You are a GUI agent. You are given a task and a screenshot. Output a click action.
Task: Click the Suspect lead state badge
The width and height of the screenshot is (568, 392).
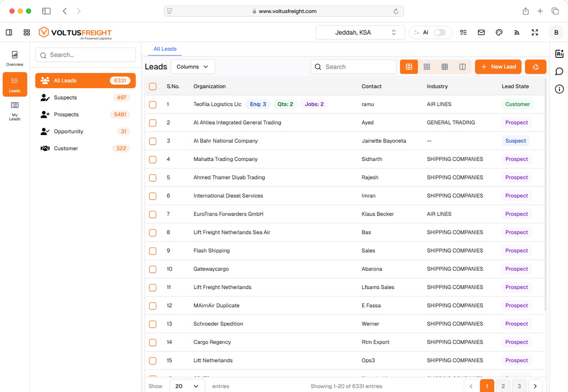click(516, 141)
